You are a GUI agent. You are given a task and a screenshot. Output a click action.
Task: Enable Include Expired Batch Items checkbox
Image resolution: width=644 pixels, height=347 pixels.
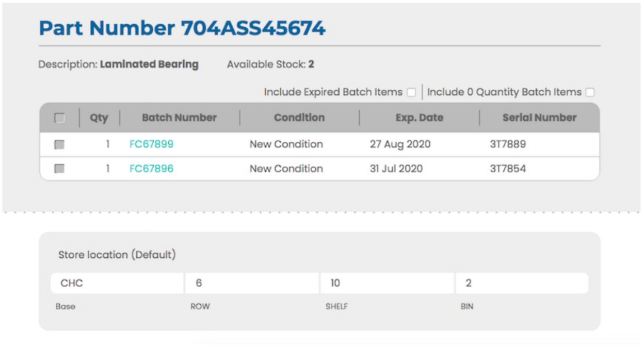point(411,92)
